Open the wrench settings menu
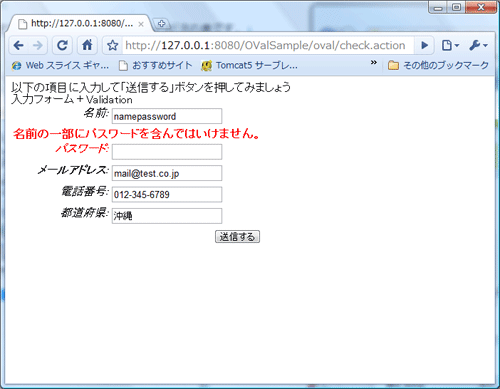Viewport: 500px width, 389px height. [478, 45]
